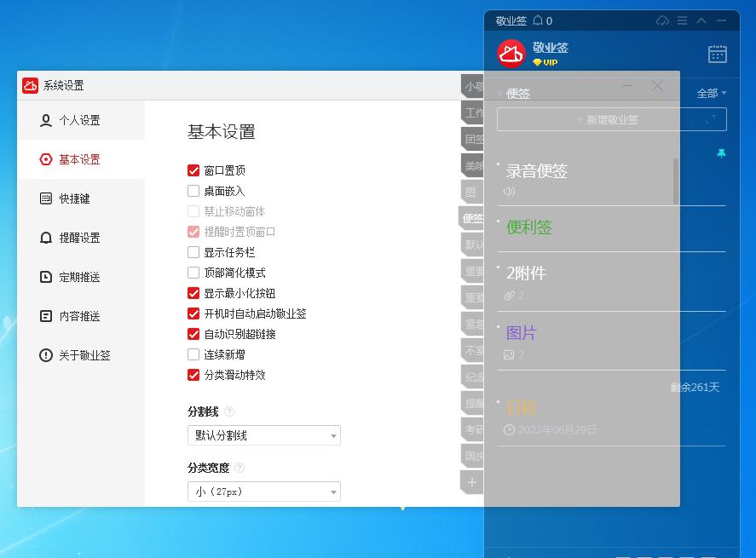The width and height of the screenshot is (756, 558).
Task: Click the help icon next to 分割线
Action: click(229, 411)
